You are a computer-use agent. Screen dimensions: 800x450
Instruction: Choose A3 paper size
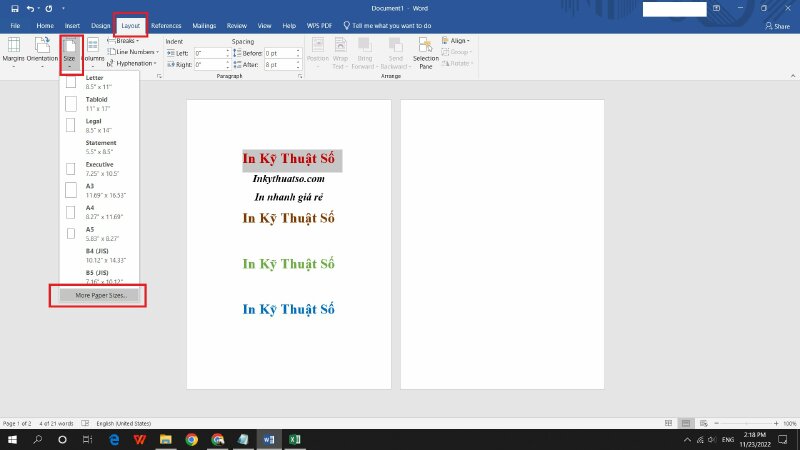(99, 190)
